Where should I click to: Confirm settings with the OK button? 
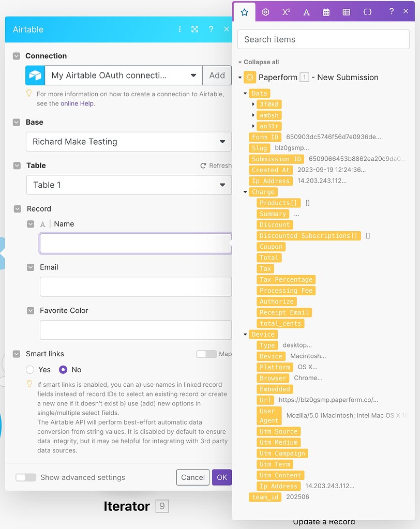(221, 477)
